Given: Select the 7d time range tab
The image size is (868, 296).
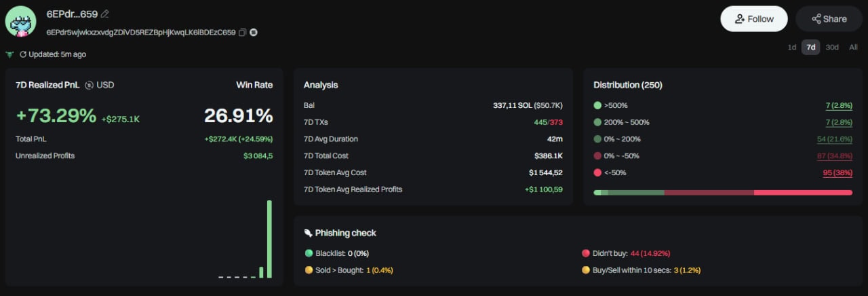Looking at the screenshot, I should [810, 48].
